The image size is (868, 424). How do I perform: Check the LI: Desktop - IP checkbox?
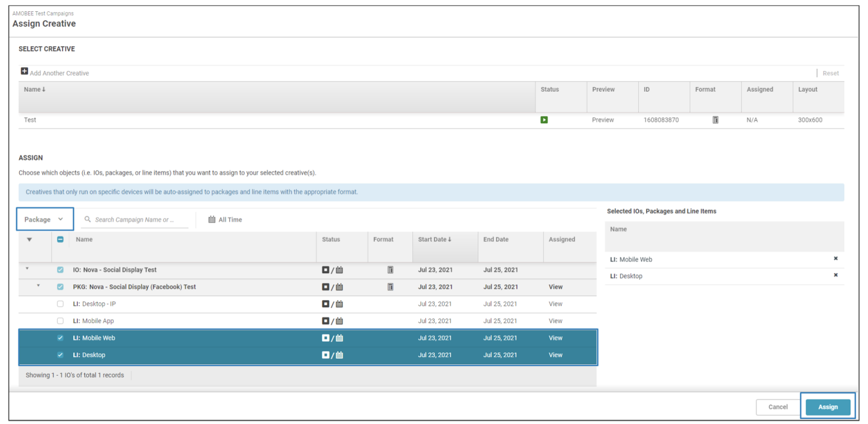pyautogui.click(x=60, y=304)
